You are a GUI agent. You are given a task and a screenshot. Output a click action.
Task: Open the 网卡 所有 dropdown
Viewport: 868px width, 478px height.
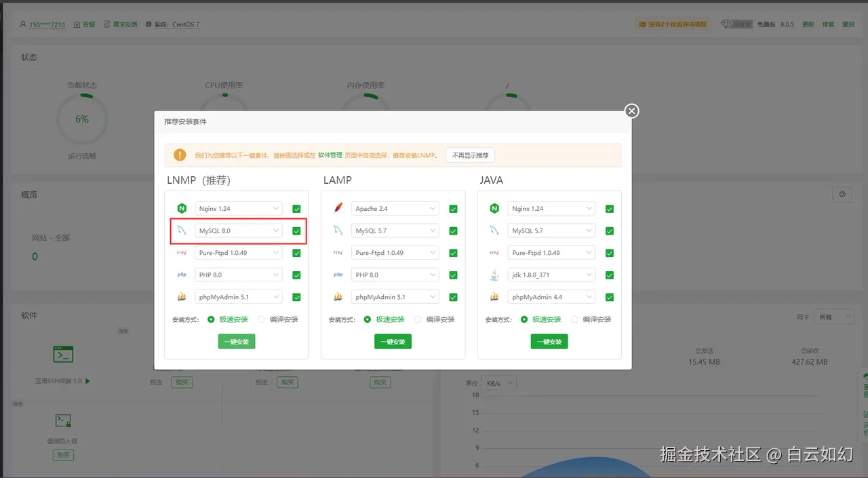pyautogui.click(x=834, y=317)
